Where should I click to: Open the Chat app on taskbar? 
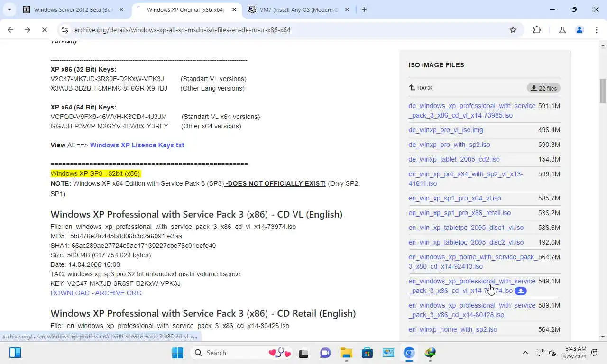325,353
